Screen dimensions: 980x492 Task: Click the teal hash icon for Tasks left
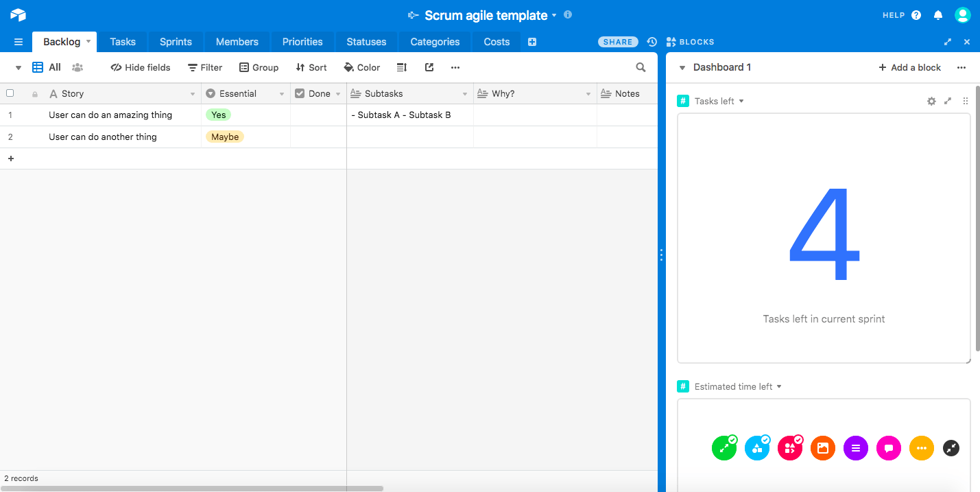(x=683, y=101)
